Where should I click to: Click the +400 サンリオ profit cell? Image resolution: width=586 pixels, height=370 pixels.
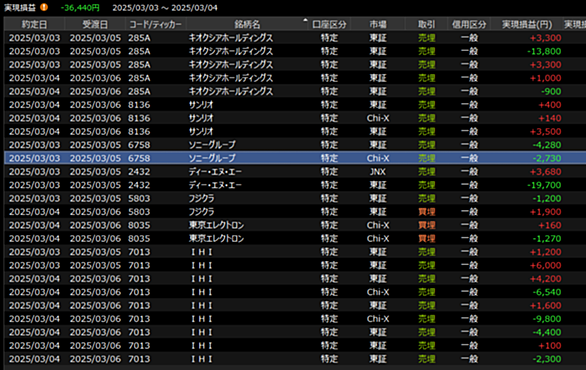(x=550, y=105)
